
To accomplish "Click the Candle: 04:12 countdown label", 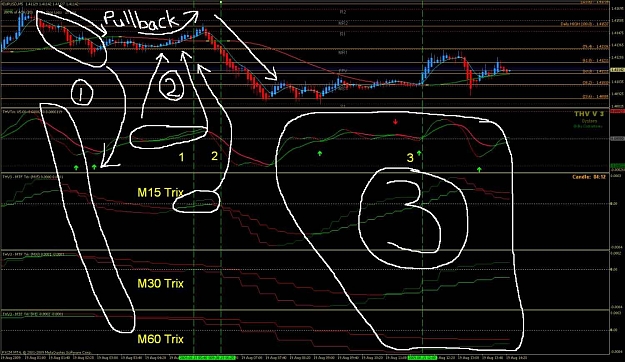I will tap(589, 177).
